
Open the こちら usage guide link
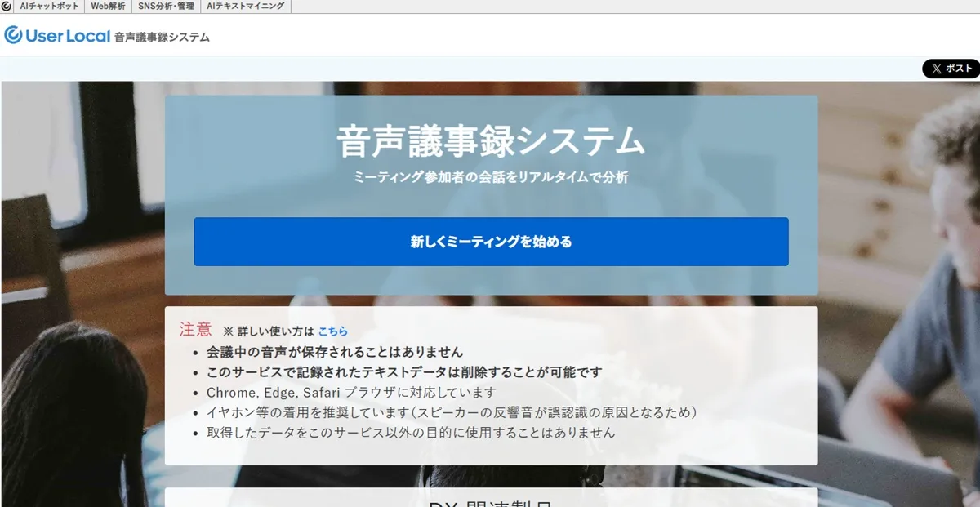tap(332, 331)
